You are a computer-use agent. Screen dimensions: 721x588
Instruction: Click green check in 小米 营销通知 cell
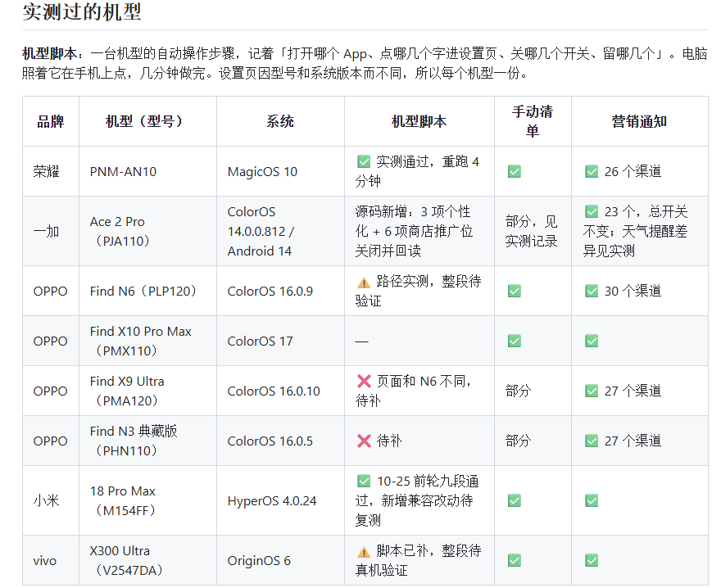click(x=592, y=500)
